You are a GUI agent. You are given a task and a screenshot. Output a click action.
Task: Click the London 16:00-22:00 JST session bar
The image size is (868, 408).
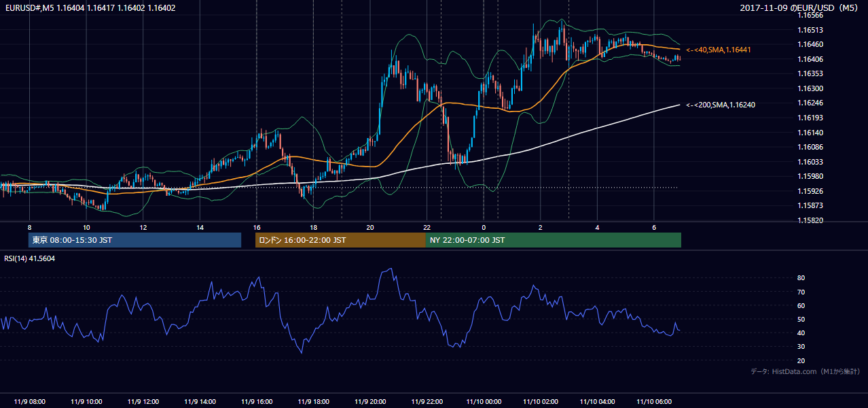pos(340,240)
